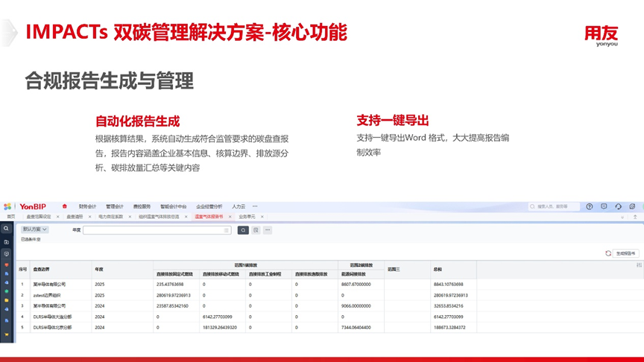The height and width of the screenshot is (362, 644).
Task: Close the 业务单元 tab
Action: tap(262, 217)
